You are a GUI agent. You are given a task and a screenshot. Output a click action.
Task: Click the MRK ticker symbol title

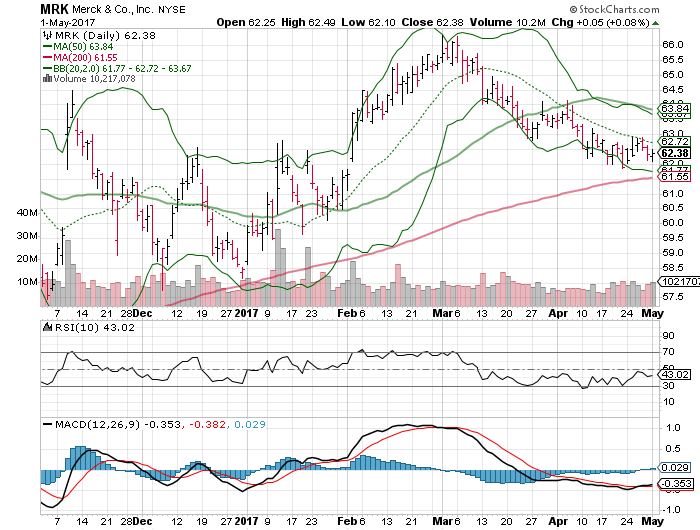tap(54, 9)
